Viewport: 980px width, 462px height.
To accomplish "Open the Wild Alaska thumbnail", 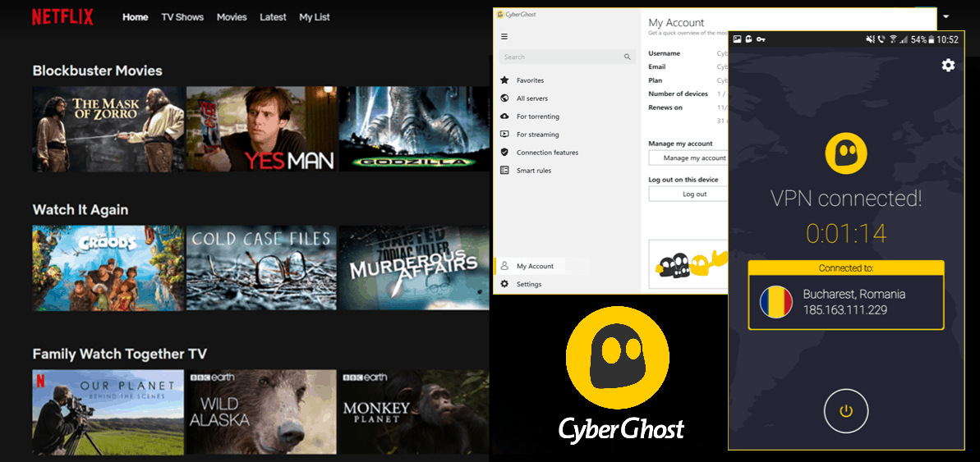I will tap(261, 412).
